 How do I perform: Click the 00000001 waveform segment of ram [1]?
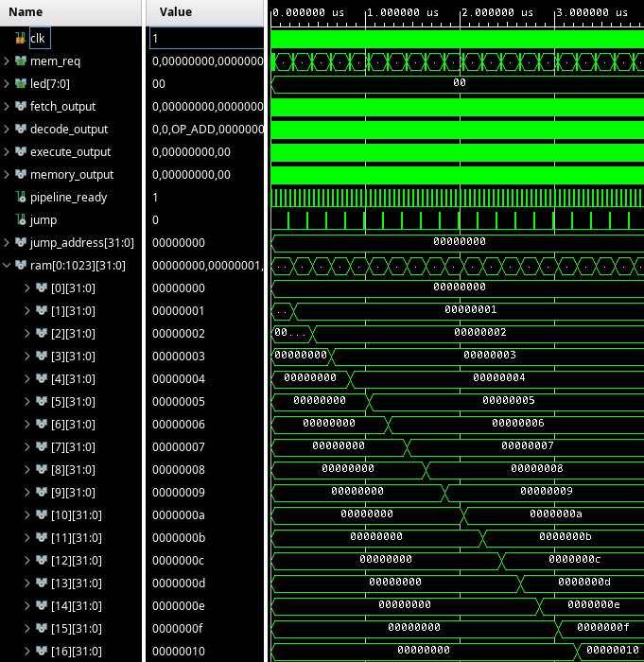(470, 310)
